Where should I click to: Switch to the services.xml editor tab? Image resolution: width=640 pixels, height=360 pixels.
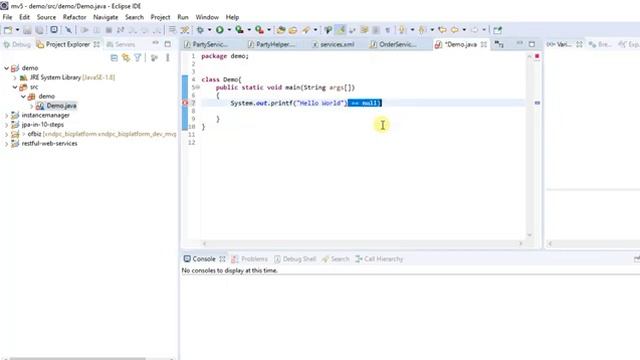click(x=333, y=44)
